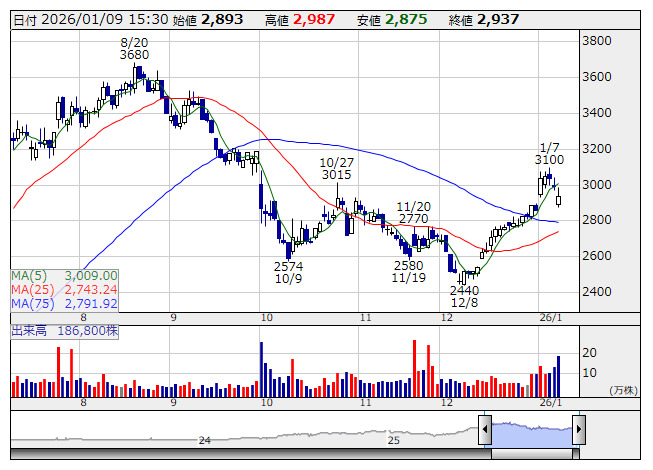This screenshot has width=653, height=470.
Task: Click the 10/9 low label 2574
Action: 289,266
